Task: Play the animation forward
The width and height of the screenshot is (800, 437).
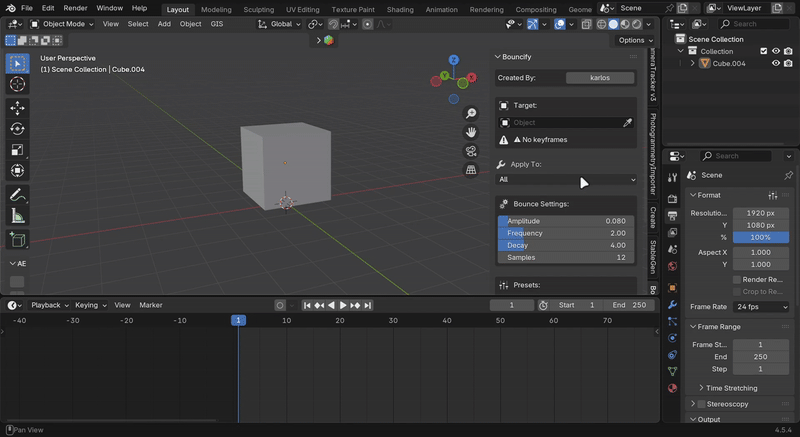Action: [343, 305]
